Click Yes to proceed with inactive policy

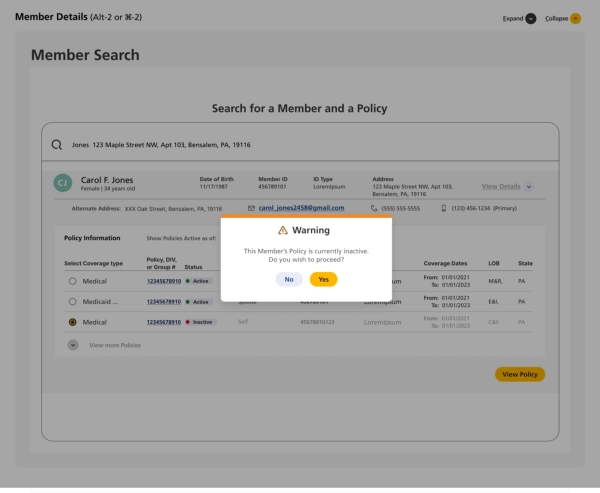pyautogui.click(x=323, y=280)
